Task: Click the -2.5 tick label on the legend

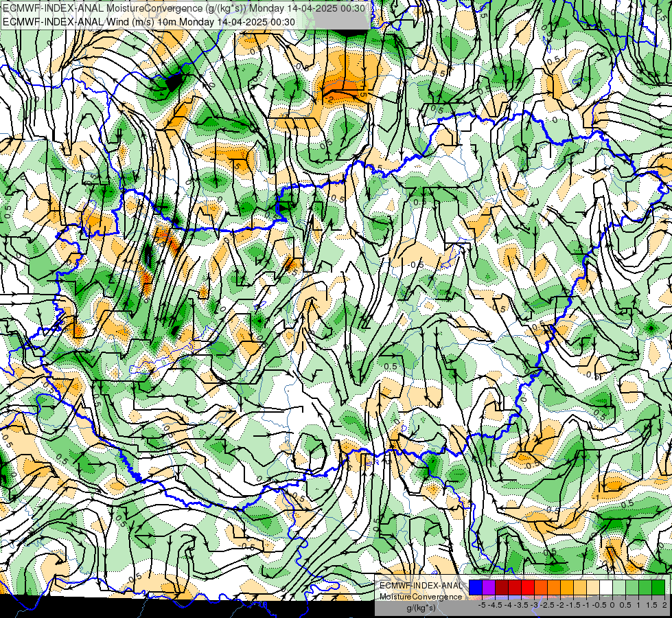Action: [x=548, y=605]
